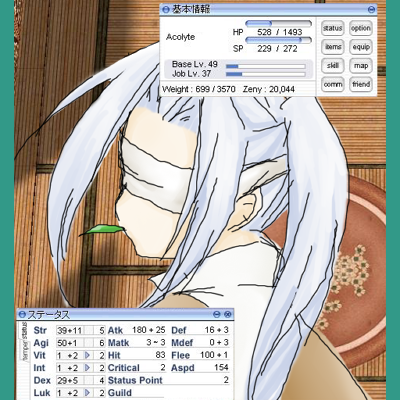Screen dimensions: 400x400
Task: Open the skill list button
Action: point(333,66)
